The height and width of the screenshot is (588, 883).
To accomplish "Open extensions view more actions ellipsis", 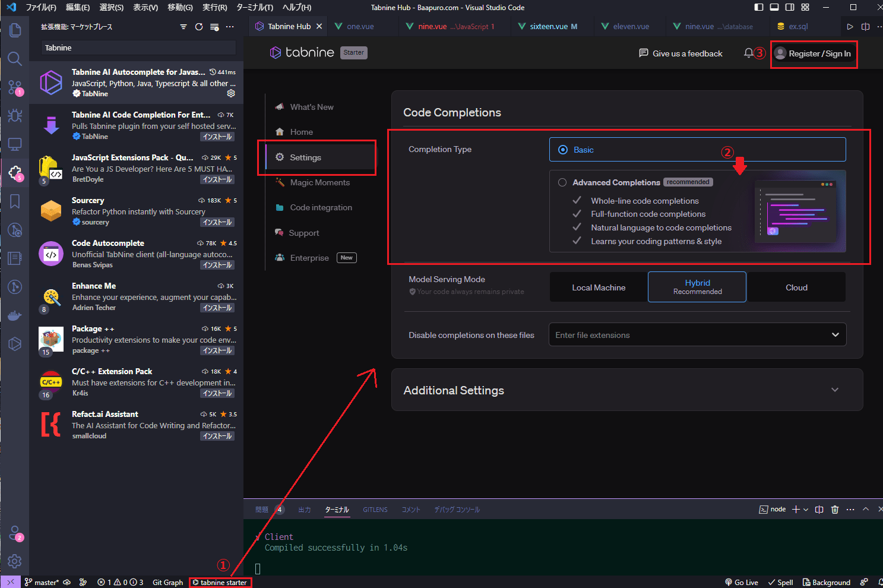I will [x=230, y=27].
